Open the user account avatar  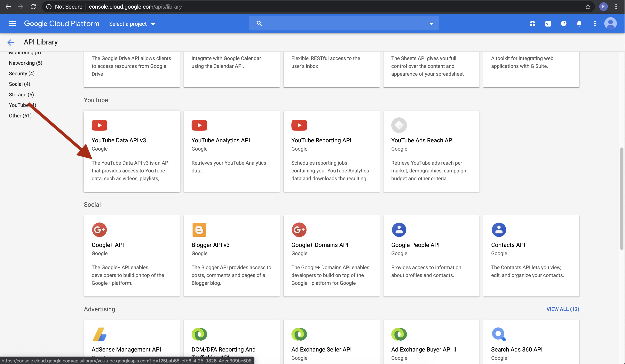610,24
